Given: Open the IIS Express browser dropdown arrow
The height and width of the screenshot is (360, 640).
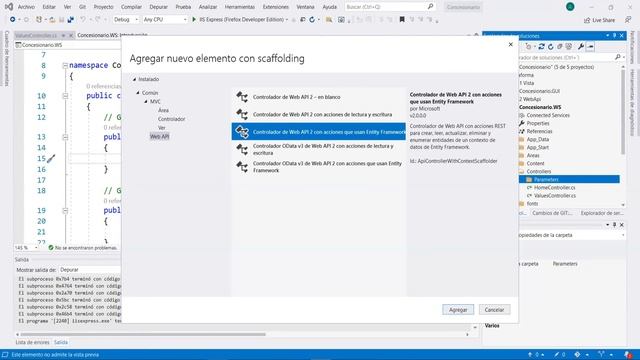Looking at the screenshot, I should tap(287, 20).
